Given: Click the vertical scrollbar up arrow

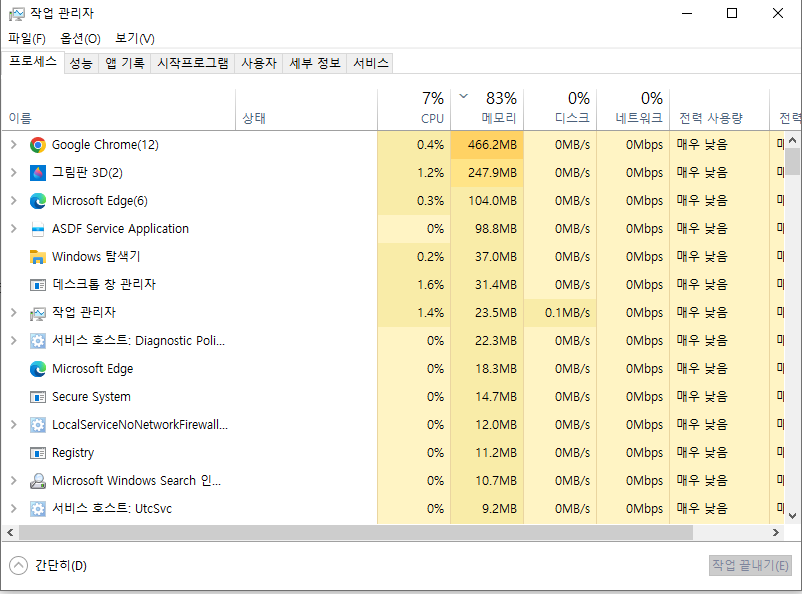Looking at the screenshot, I should (792, 140).
